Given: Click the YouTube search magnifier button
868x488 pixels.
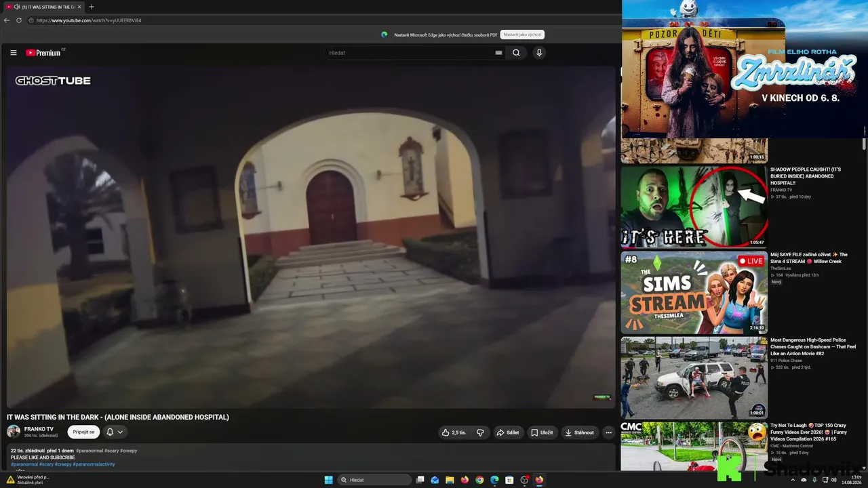Looking at the screenshot, I should (x=516, y=53).
